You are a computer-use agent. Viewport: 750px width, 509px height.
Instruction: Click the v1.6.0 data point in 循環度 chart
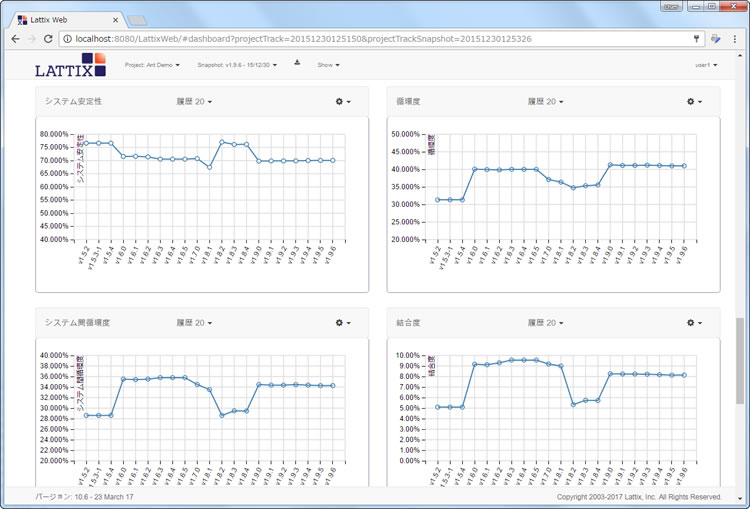pos(474,169)
